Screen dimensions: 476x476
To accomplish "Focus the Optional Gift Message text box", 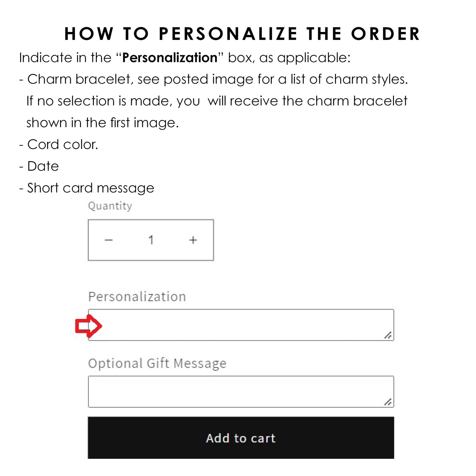I will (240, 392).
